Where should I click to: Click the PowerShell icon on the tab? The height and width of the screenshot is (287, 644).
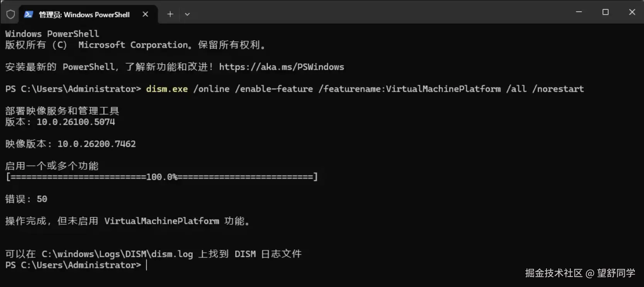tap(28, 14)
